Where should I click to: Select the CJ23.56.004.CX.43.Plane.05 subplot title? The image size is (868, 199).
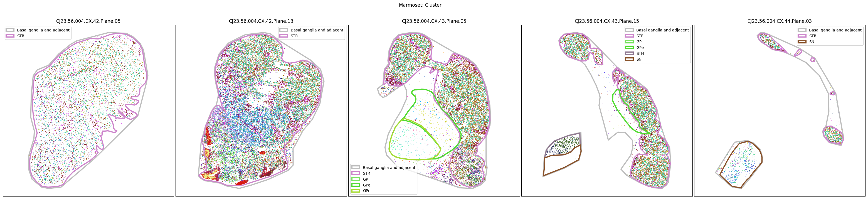point(434,21)
